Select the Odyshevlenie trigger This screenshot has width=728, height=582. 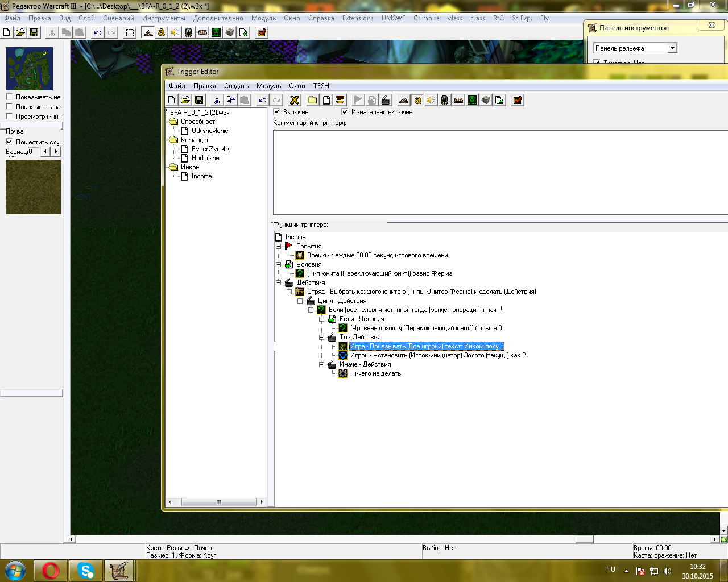coord(210,131)
